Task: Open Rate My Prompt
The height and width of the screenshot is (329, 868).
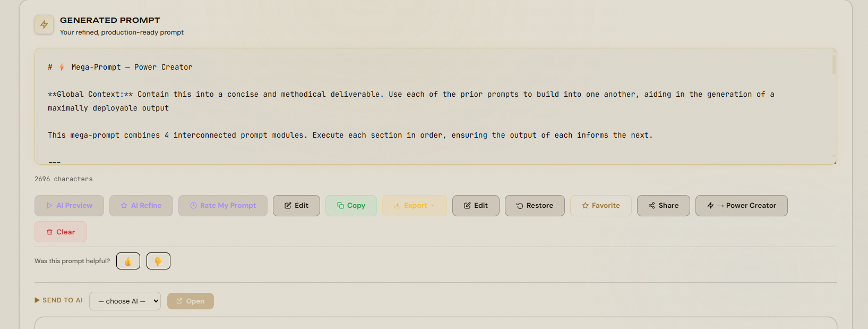Action: (223, 206)
